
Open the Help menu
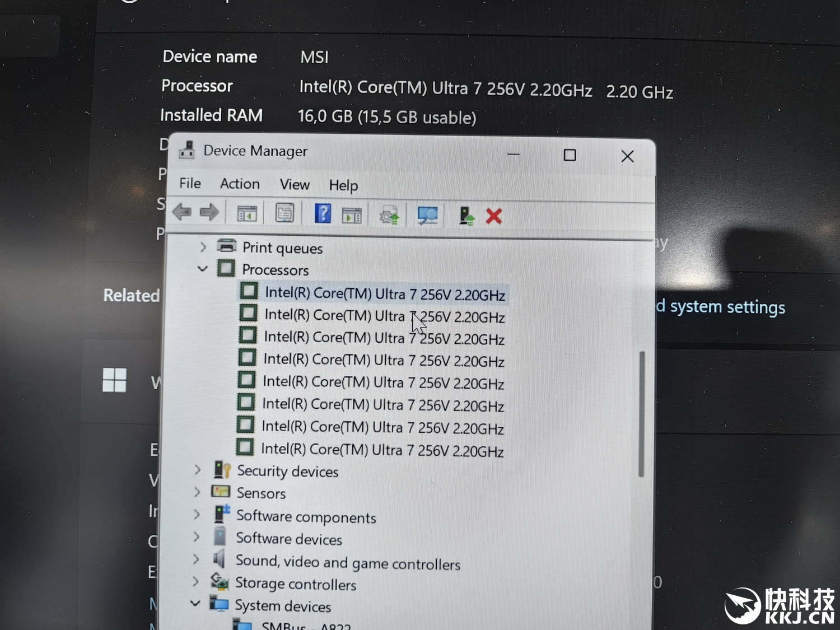[343, 185]
